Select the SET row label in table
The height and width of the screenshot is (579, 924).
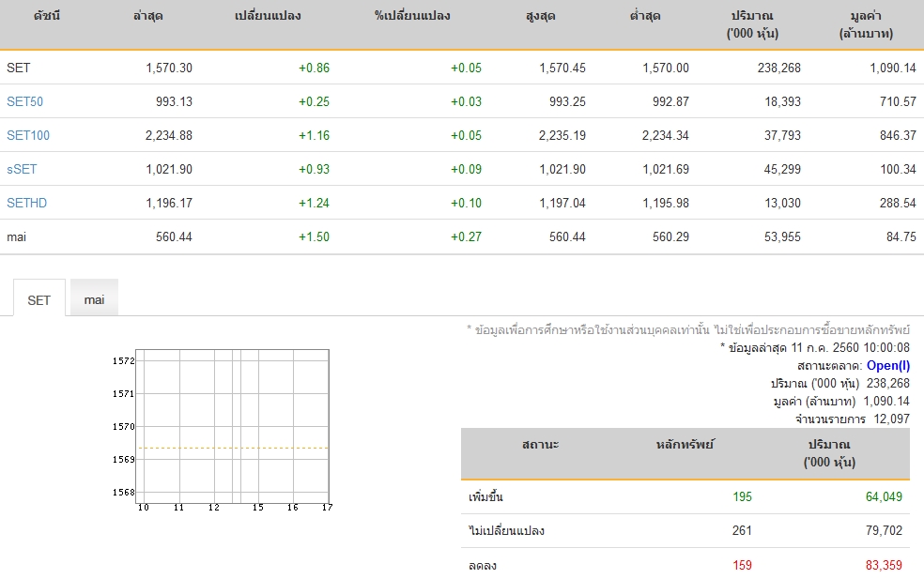coord(18,68)
